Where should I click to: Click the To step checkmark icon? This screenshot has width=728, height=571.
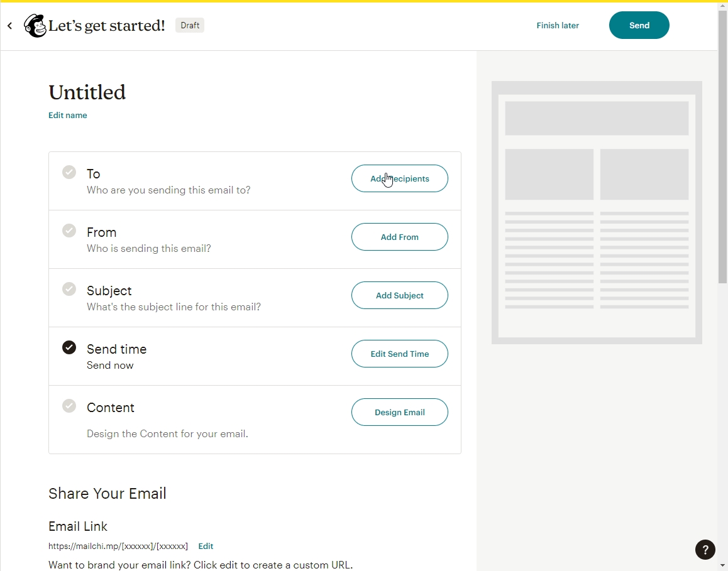[69, 172]
